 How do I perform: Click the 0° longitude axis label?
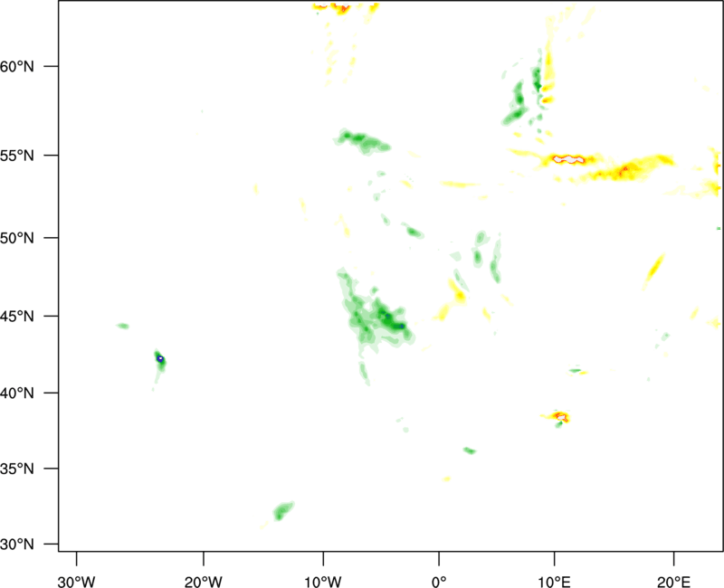[x=439, y=582]
